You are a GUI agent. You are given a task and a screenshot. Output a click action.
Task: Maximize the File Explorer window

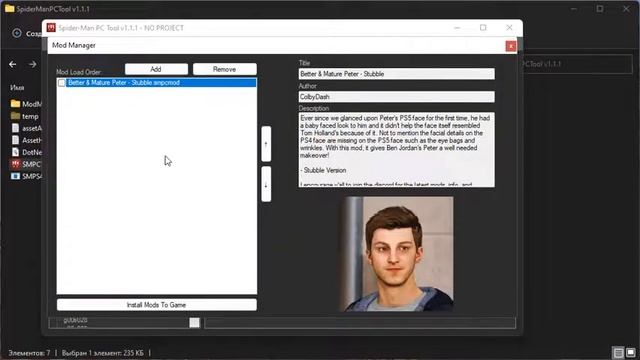click(600, 9)
